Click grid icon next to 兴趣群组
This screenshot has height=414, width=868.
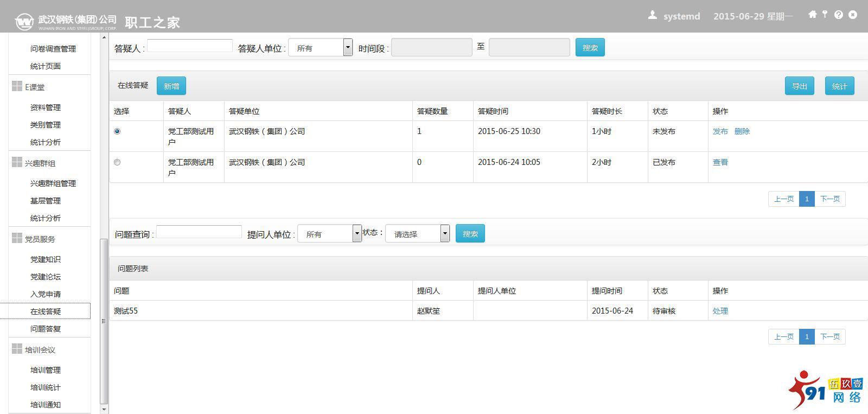coord(17,162)
